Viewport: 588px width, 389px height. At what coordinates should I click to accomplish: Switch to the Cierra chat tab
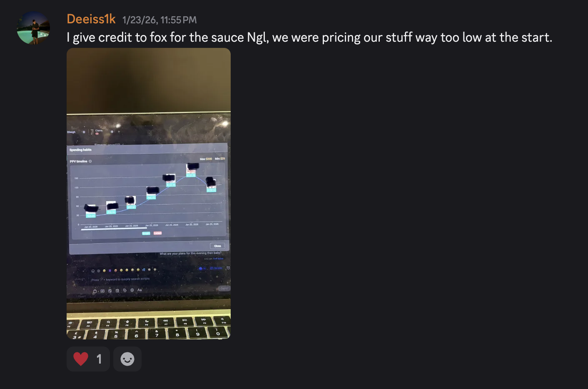99,131
